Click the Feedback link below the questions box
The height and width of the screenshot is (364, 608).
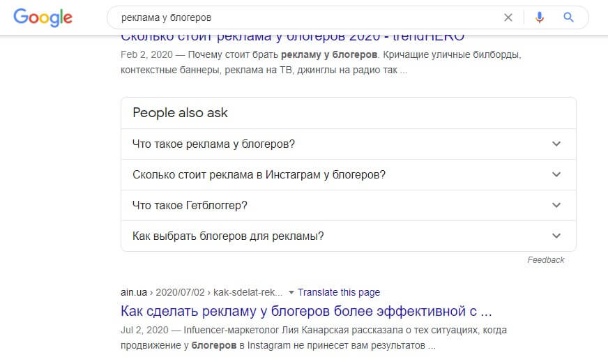(545, 260)
